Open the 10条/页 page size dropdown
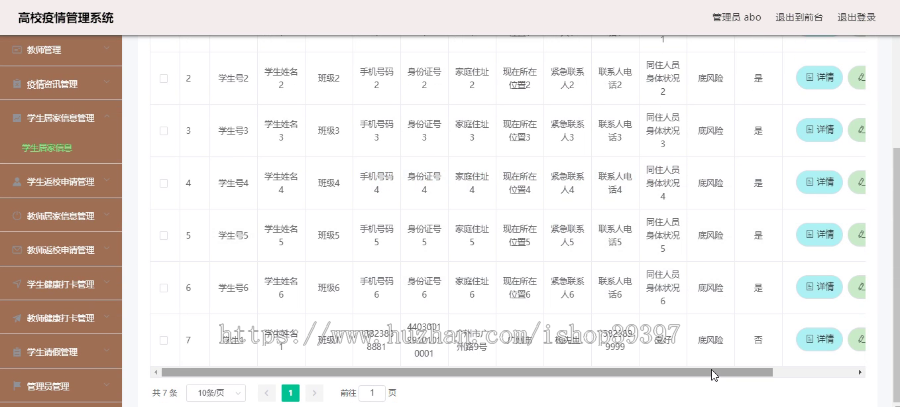This screenshot has height=407, width=900. point(216,393)
